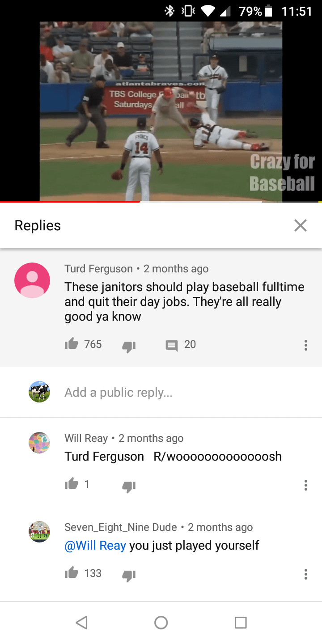The width and height of the screenshot is (322, 644).
Task: Dislike Seven_Eight_Nine Dude's reply
Action: 129,575
